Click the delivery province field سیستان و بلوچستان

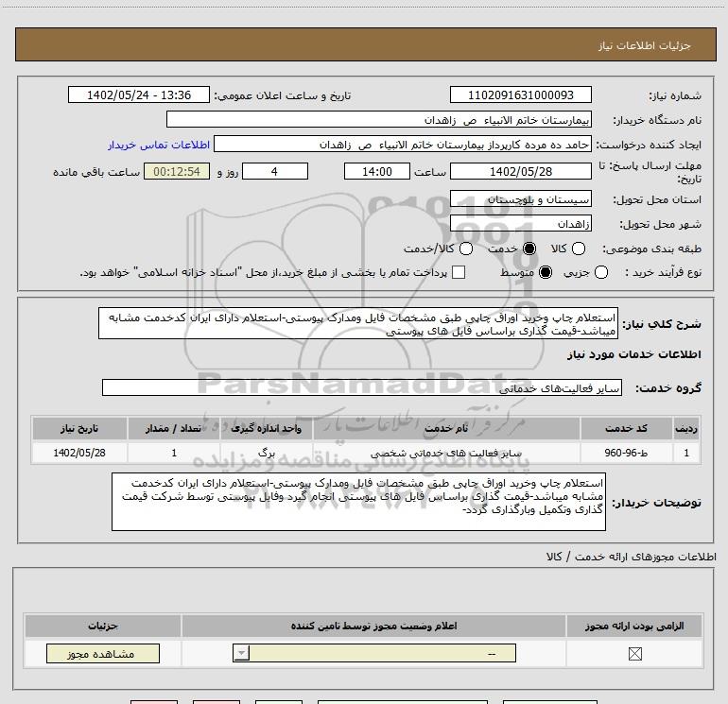tap(520, 199)
